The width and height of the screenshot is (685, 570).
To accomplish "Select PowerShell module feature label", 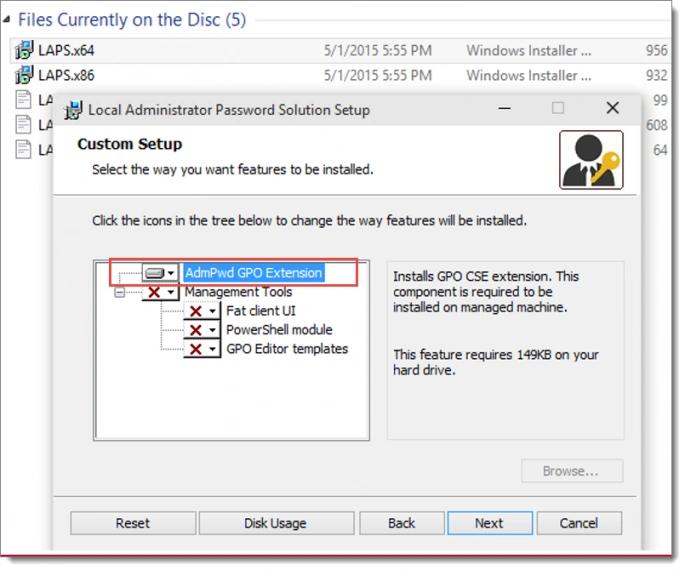I will pyautogui.click(x=279, y=330).
